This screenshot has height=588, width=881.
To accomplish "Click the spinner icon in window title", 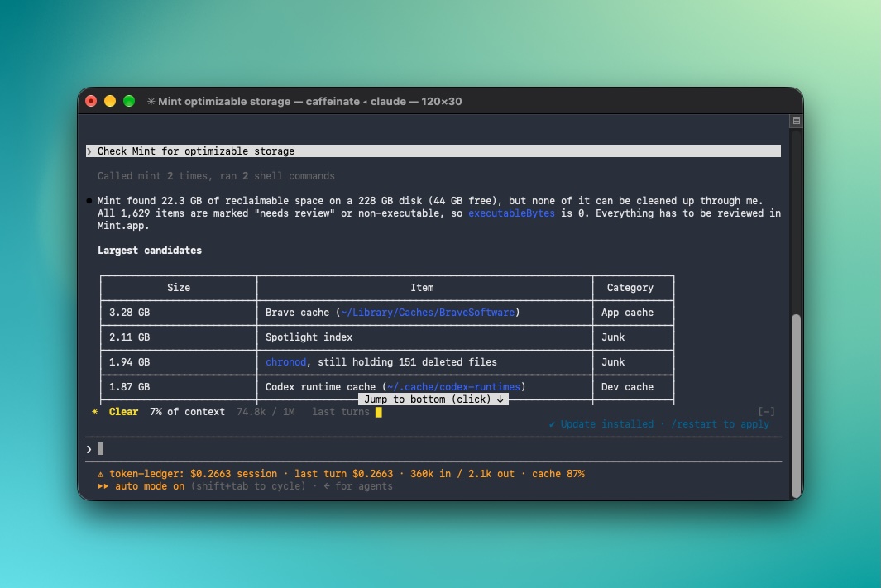I will point(151,101).
